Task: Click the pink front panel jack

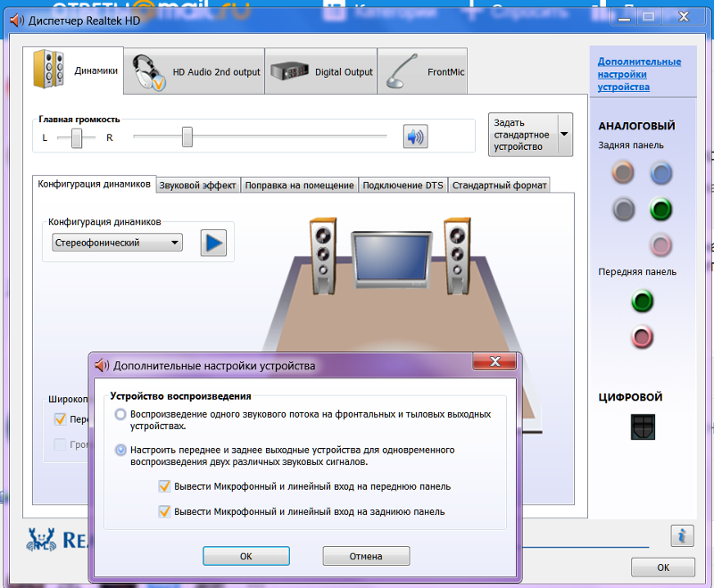Action: pyautogui.click(x=642, y=337)
